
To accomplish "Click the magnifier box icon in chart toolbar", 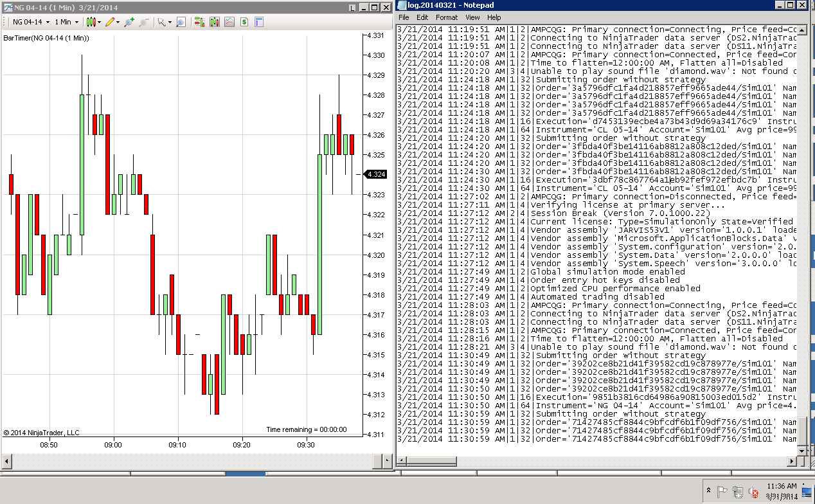I will pyautogui.click(x=181, y=22).
